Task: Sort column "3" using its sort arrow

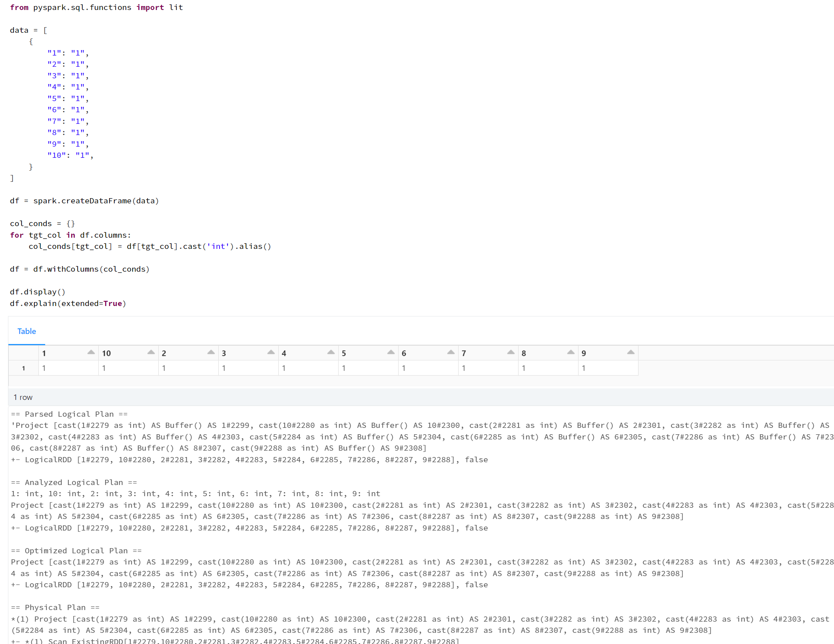Action: 271,352
